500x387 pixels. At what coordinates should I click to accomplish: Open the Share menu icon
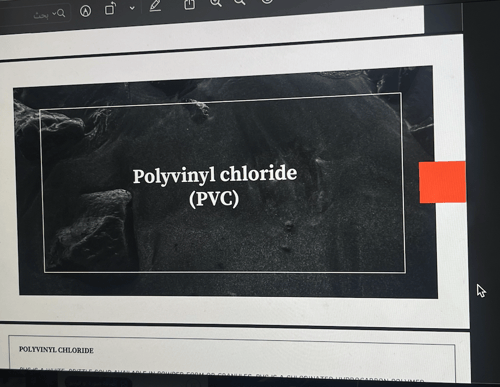[x=190, y=4]
